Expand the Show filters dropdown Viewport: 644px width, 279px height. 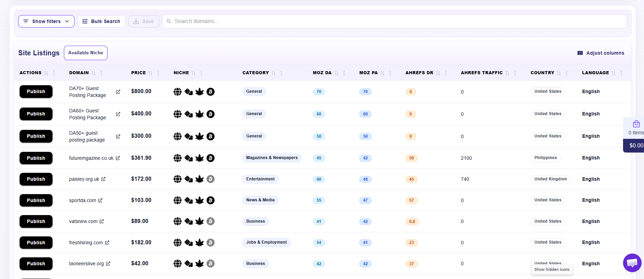46,21
